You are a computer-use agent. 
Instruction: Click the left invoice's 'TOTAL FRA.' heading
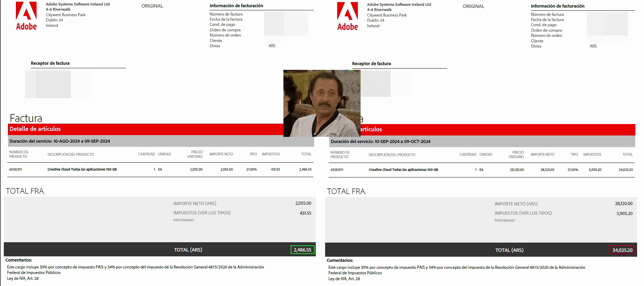click(x=25, y=191)
